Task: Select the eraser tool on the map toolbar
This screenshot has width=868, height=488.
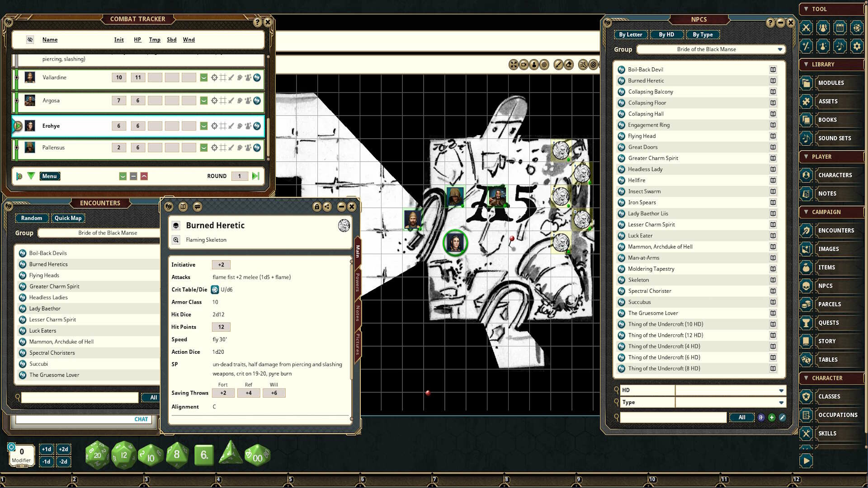Action: coord(569,64)
